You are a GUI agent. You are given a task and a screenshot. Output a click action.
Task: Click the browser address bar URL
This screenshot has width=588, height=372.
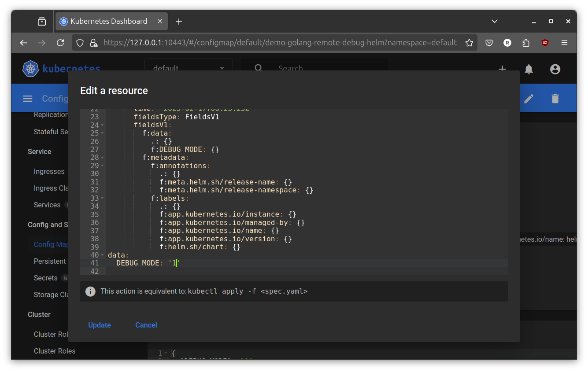(x=280, y=43)
